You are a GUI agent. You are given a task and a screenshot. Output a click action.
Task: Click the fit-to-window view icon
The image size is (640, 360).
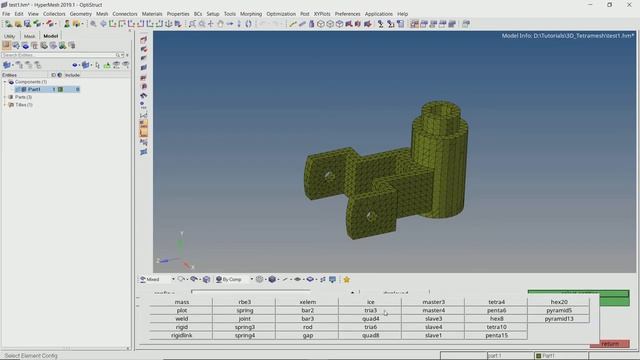192,24
